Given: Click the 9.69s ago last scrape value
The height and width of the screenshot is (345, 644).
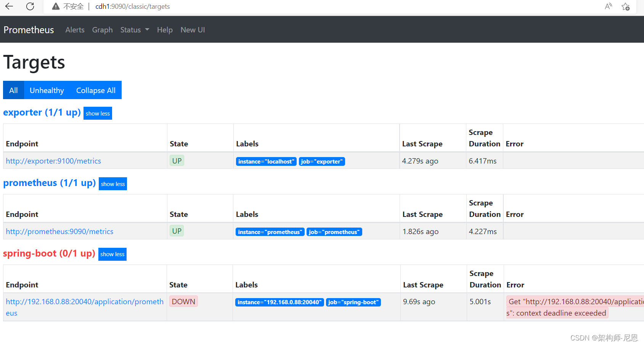Looking at the screenshot, I should [x=419, y=302].
